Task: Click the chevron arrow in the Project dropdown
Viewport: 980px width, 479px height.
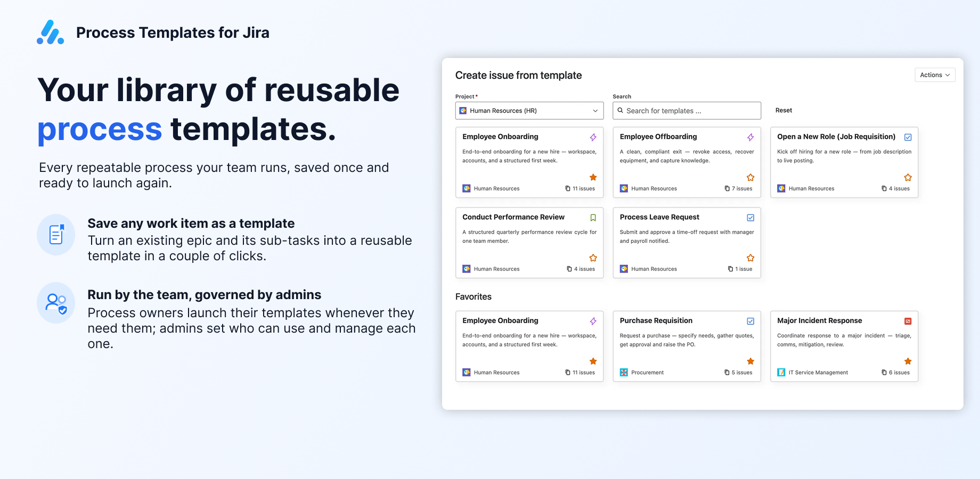Action: (595, 111)
